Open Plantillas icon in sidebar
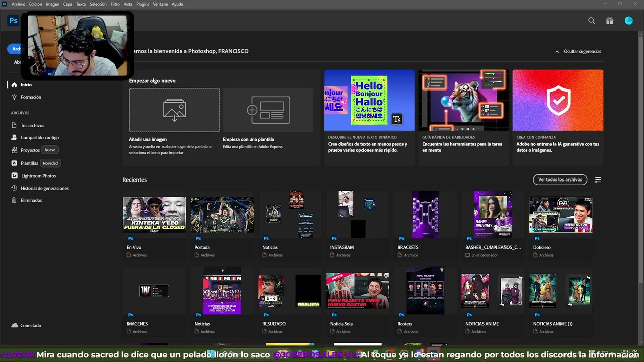Image resolution: width=644 pixels, height=362 pixels. tap(14, 163)
